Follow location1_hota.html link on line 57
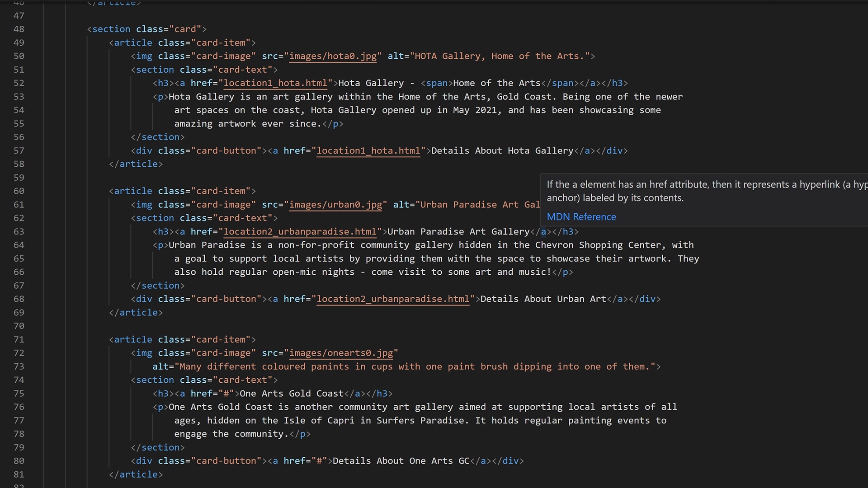 click(368, 150)
